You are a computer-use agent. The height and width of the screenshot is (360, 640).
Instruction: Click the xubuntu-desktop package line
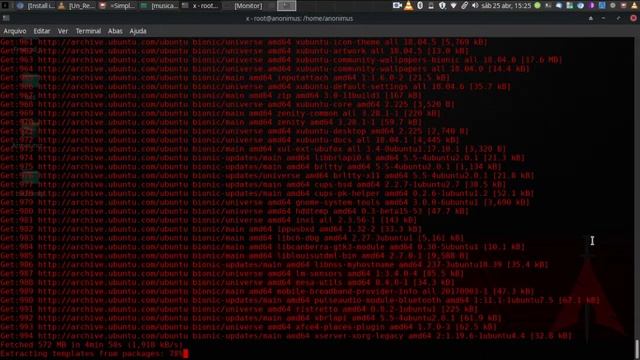pos(234,131)
